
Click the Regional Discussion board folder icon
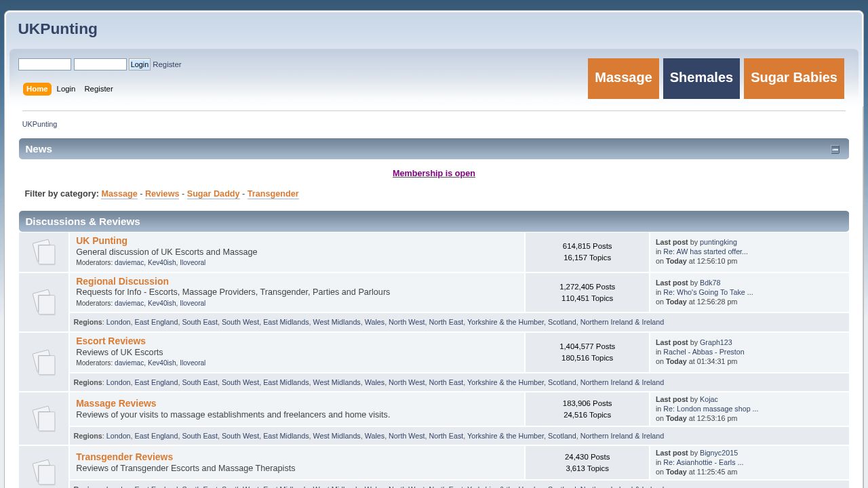coord(44,302)
